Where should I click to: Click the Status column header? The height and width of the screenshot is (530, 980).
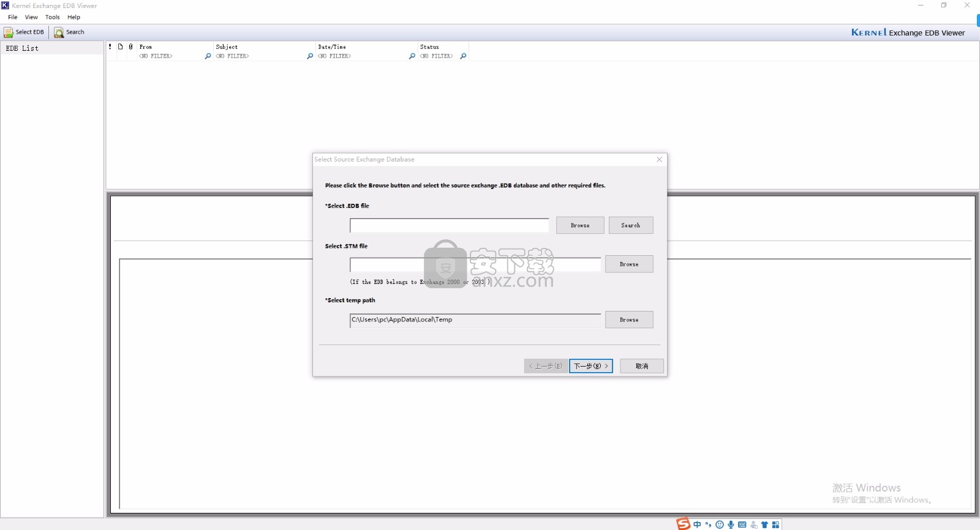(443, 47)
